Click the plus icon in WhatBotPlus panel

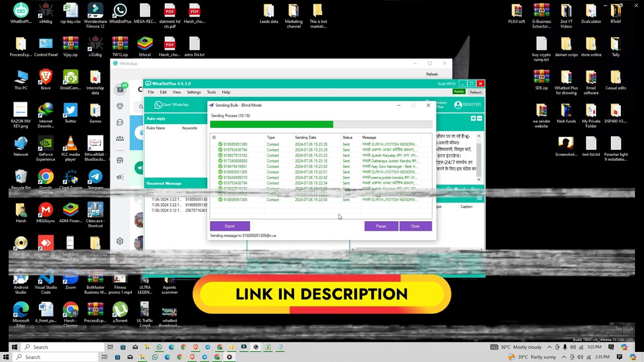[473, 118]
